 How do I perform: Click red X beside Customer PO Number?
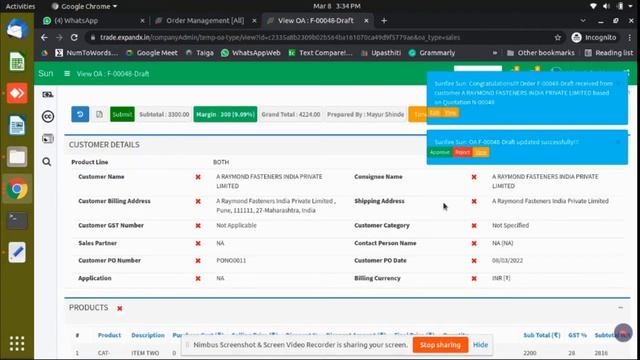tap(198, 261)
